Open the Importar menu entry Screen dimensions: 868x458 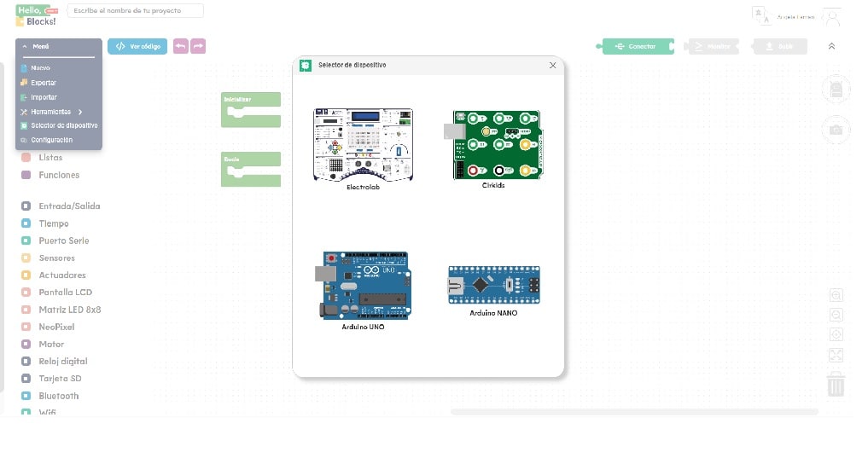click(44, 97)
